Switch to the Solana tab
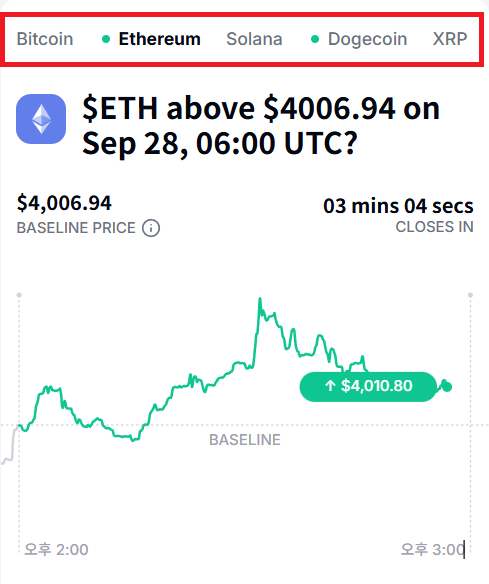 coord(254,39)
